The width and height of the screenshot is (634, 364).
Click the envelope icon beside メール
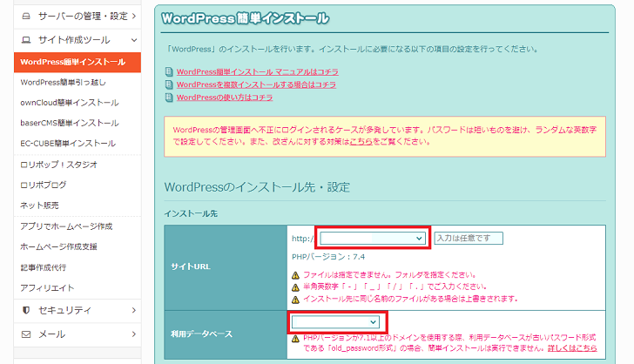(x=26, y=334)
